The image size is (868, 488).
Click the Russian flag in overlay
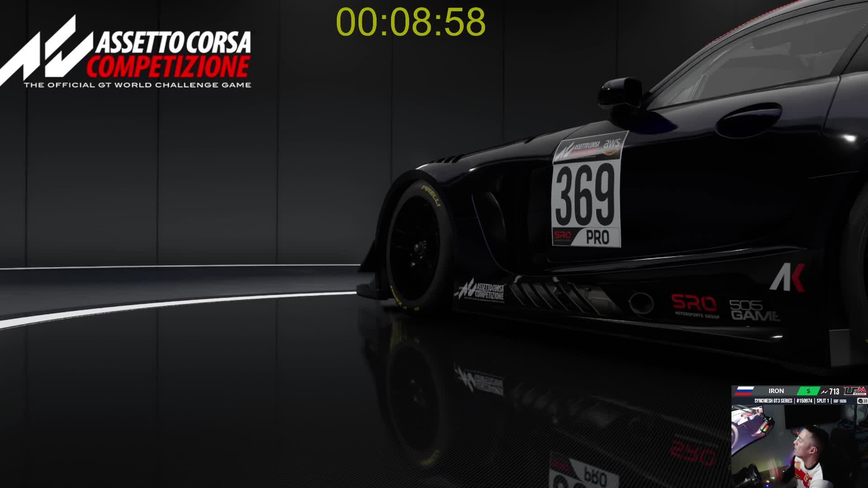point(744,391)
